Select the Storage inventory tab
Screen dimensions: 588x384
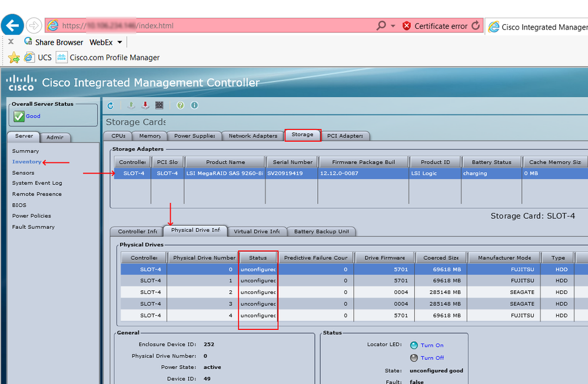click(303, 135)
